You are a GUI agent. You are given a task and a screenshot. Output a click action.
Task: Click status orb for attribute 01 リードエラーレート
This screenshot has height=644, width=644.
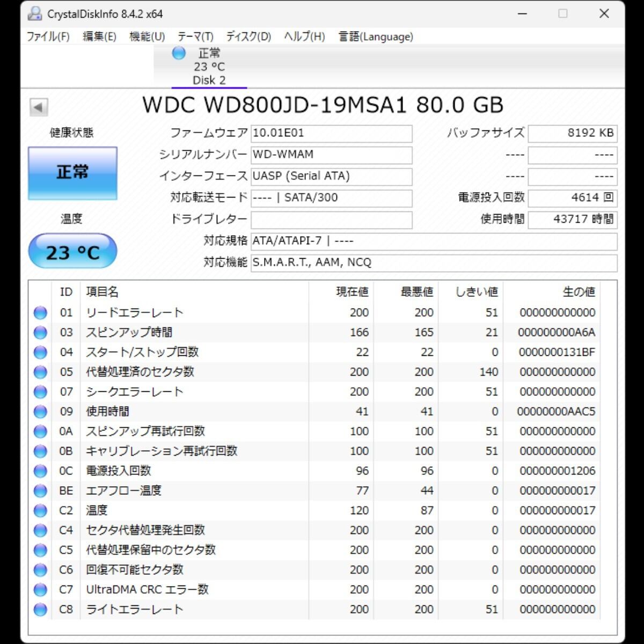point(40,313)
